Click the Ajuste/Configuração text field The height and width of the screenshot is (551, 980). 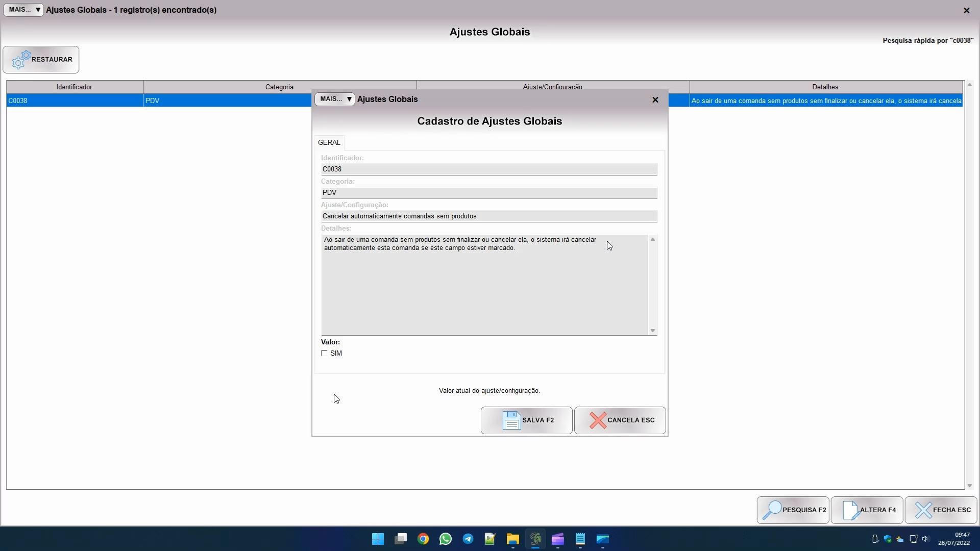tap(488, 216)
